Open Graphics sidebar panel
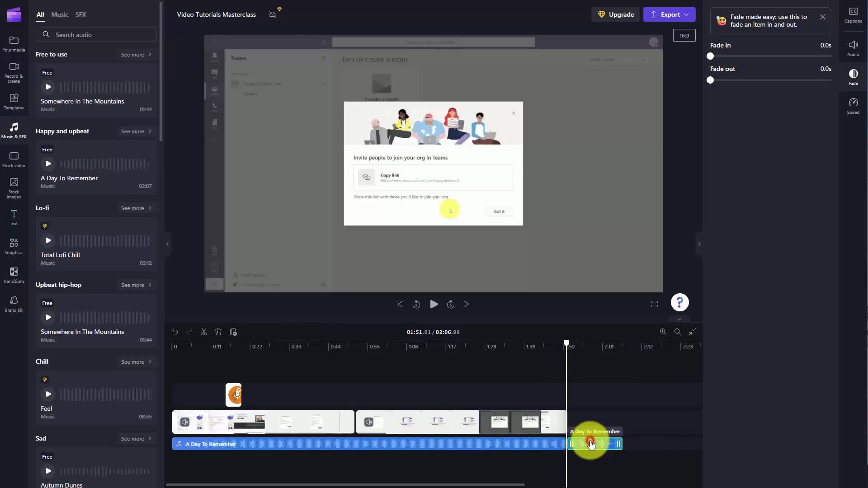 click(x=14, y=246)
